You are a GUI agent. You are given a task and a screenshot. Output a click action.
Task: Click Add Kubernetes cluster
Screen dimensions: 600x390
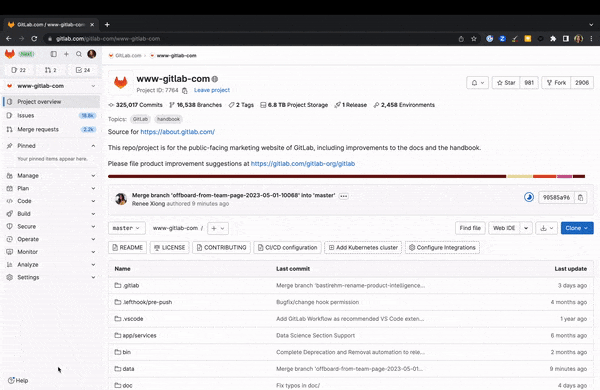tap(363, 248)
